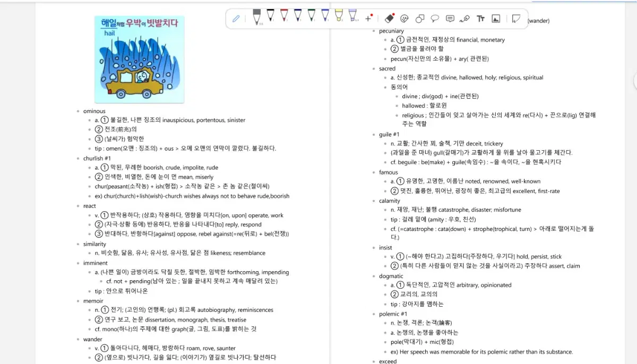637x364 pixels.
Task: Click the 'famous' entry
Action: click(x=389, y=172)
